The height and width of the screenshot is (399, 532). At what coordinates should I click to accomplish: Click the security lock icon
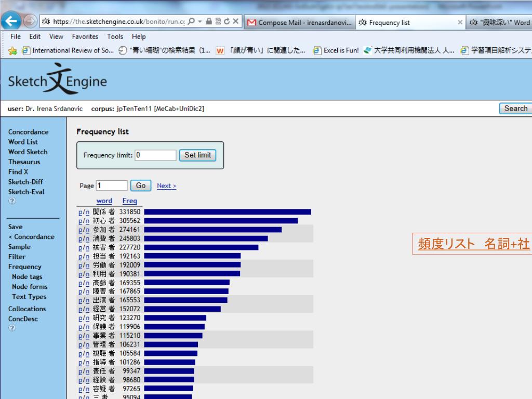(x=209, y=21)
